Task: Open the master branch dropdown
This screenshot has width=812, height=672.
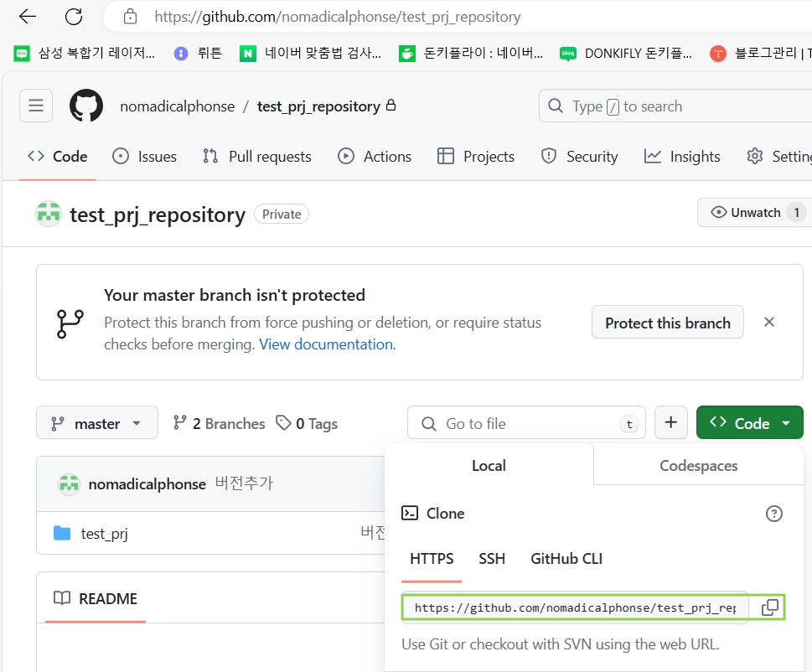Action: pos(97,422)
